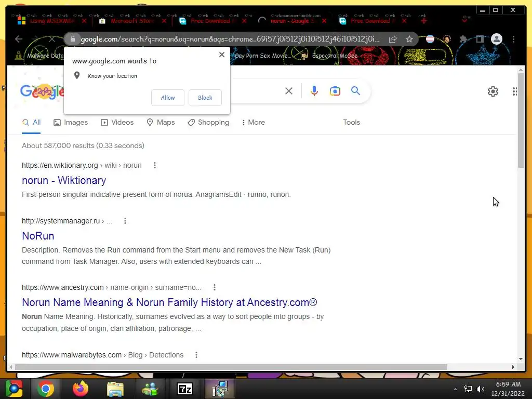
Task: Click the Google doodle logo
Action: pyautogui.click(x=42, y=91)
